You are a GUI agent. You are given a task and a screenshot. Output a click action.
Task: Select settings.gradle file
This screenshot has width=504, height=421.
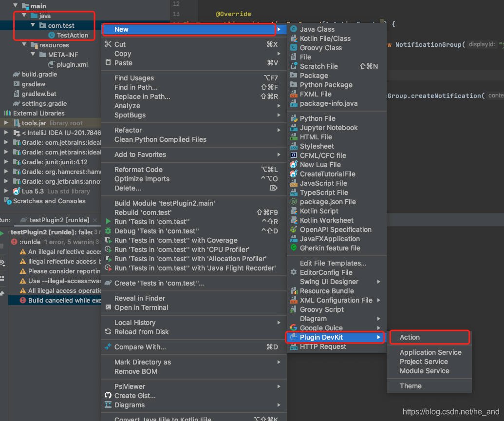(44, 104)
